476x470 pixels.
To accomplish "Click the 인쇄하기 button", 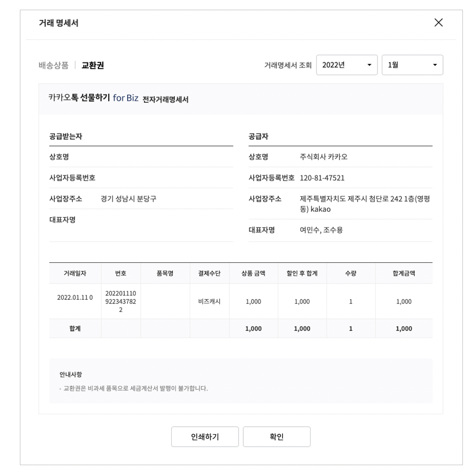I will point(205,437).
